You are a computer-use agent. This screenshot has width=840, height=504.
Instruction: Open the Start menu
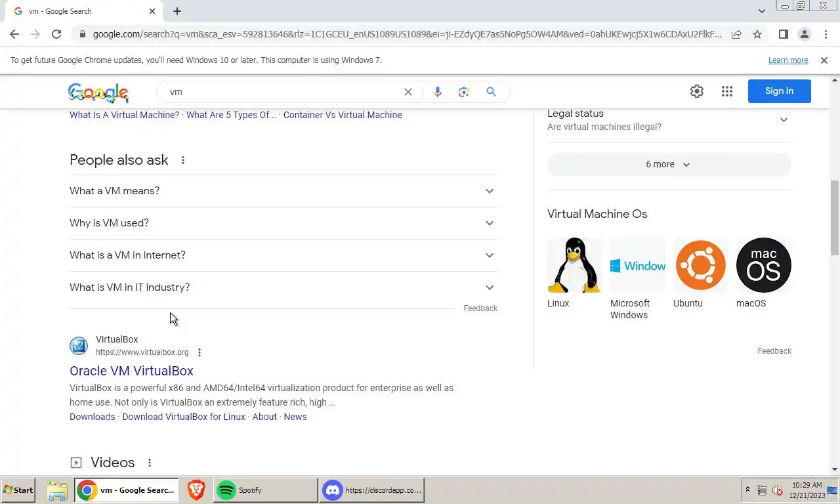coord(18,490)
